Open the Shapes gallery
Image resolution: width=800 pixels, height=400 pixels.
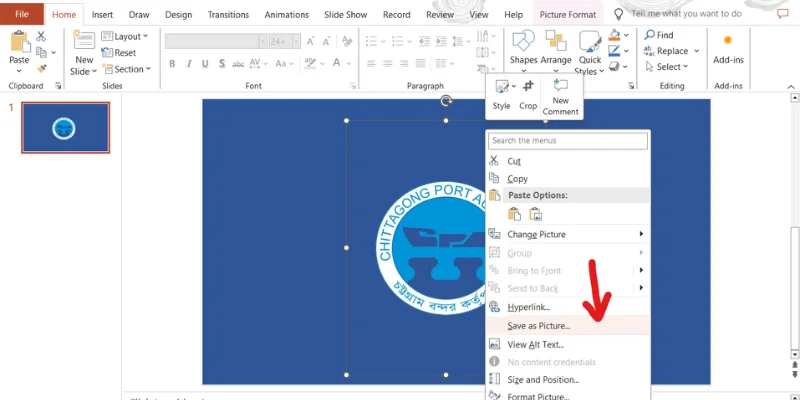[x=523, y=53]
